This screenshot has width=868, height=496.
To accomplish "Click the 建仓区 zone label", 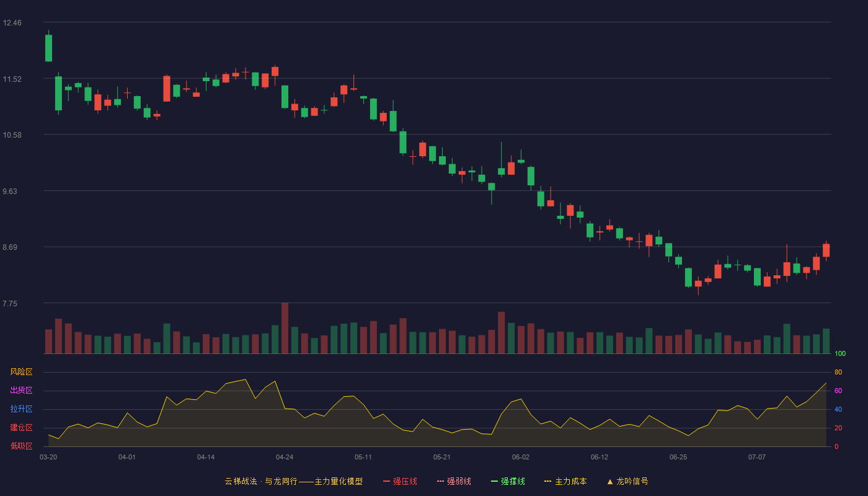I will tap(21, 428).
